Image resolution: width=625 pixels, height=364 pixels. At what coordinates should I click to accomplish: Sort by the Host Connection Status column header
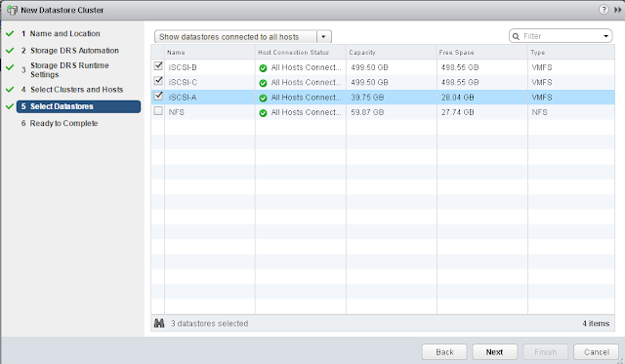(301, 52)
